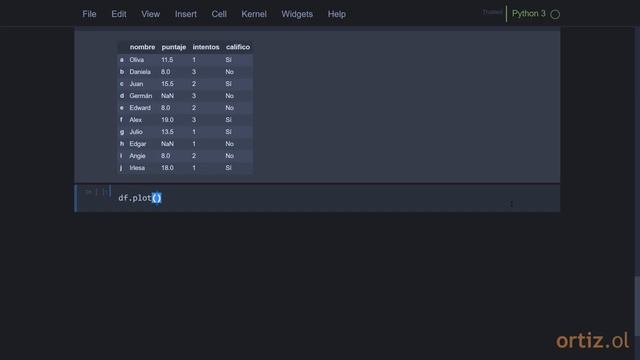Click the califico value in Daniela row

click(x=229, y=72)
